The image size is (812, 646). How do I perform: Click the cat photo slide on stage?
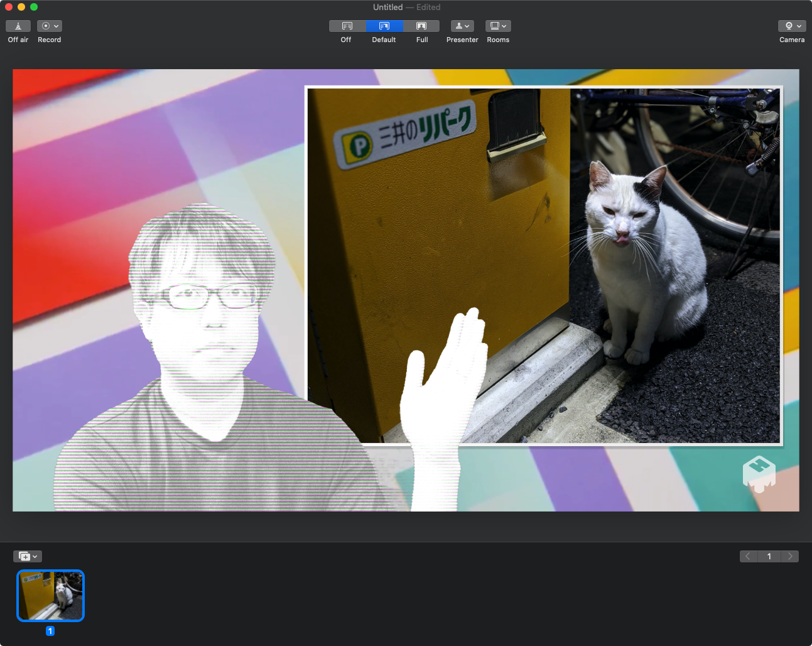pos(544,265)
